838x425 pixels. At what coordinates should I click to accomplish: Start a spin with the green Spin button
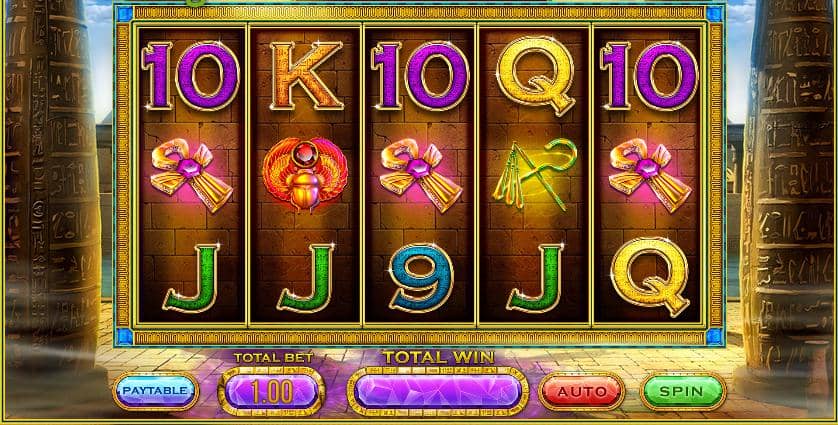[682, 391]
